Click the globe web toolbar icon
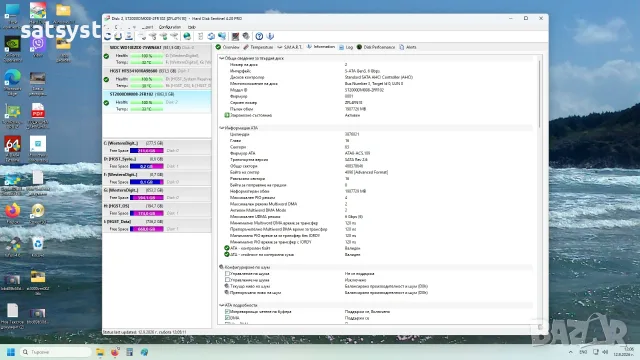This screenshot has height=360, width=640. pos(187,36)
